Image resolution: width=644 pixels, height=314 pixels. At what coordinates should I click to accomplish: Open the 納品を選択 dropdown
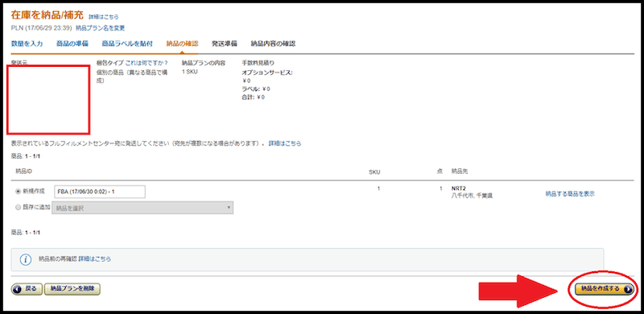coord(142,208)
